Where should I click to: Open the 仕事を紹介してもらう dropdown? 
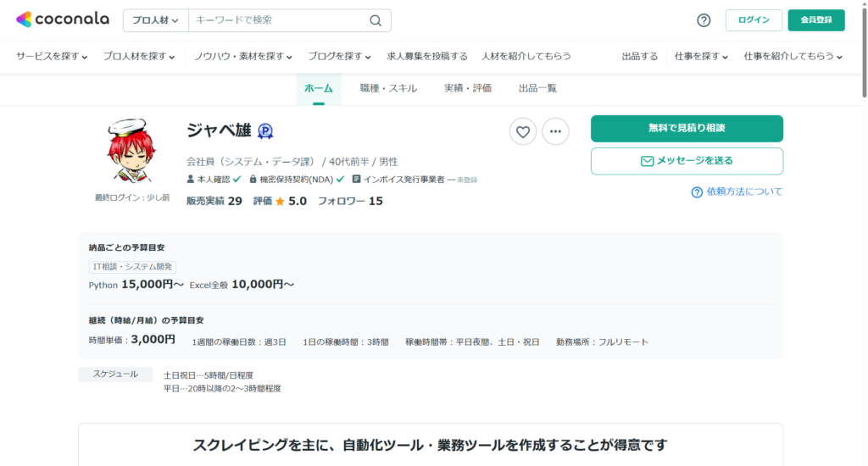click(793, 57)
